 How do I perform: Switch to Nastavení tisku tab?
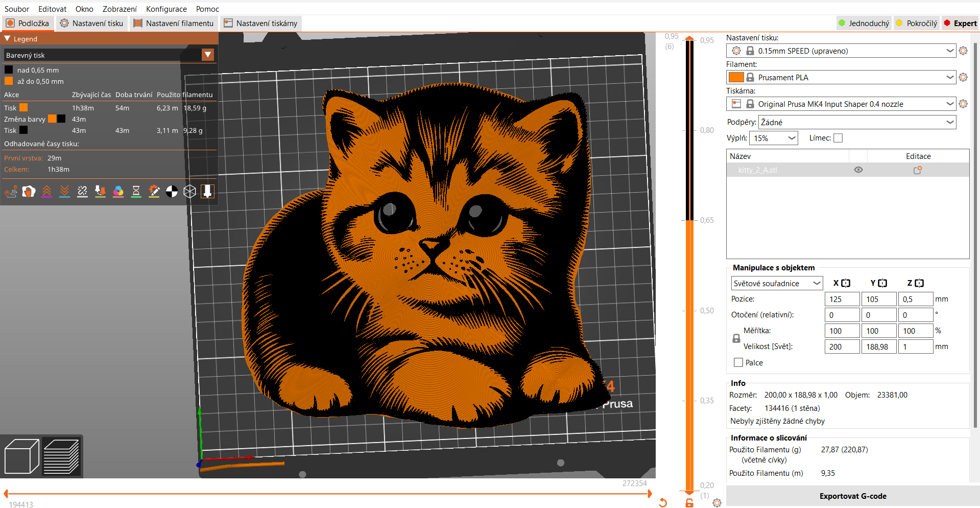tap(91, 23)
